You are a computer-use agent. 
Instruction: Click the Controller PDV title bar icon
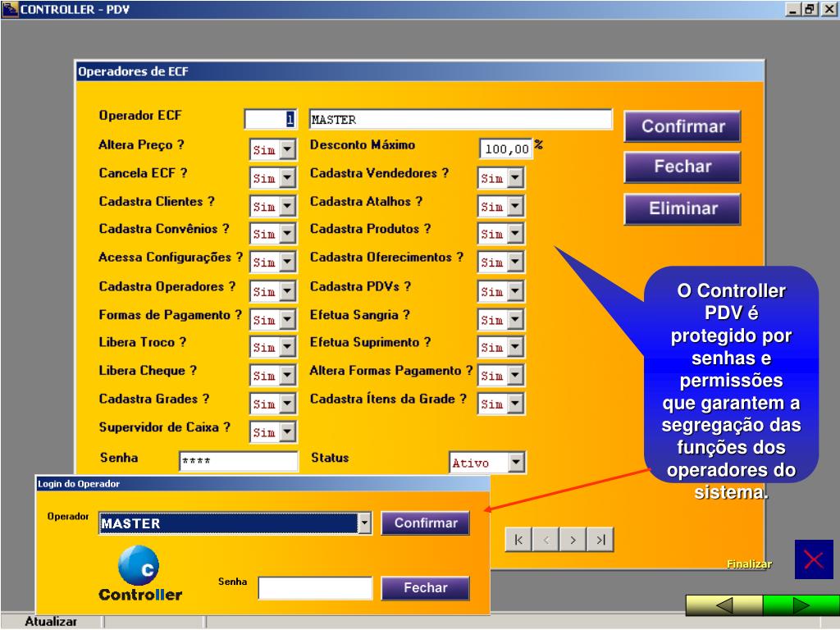click(x=10, y=9)
